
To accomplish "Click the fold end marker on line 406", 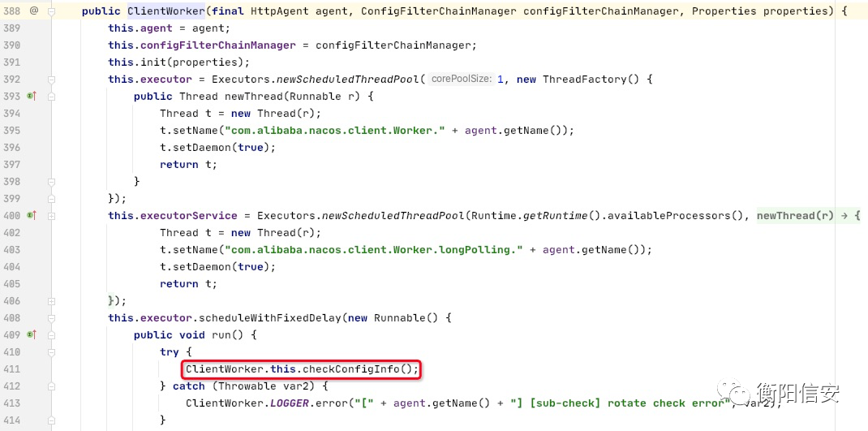I will (51, 301).
